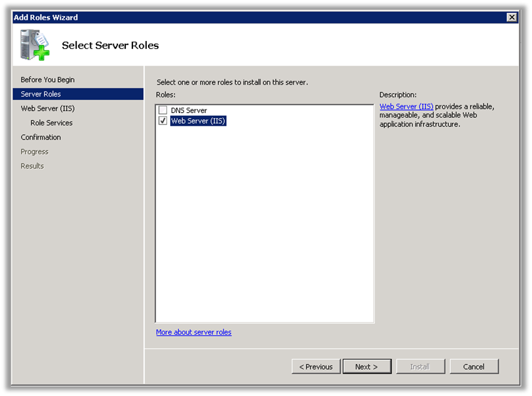This screenshot has height=396, width=532.
Task: Select Role Services in the sidebar
Action: (52, 123)
